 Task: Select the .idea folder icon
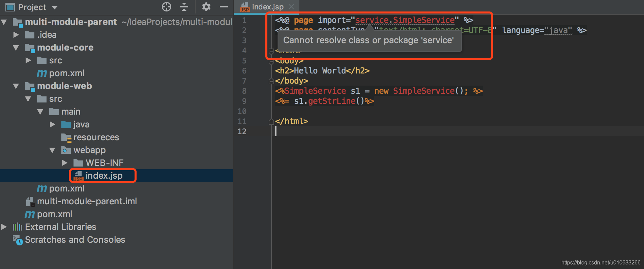30,35
